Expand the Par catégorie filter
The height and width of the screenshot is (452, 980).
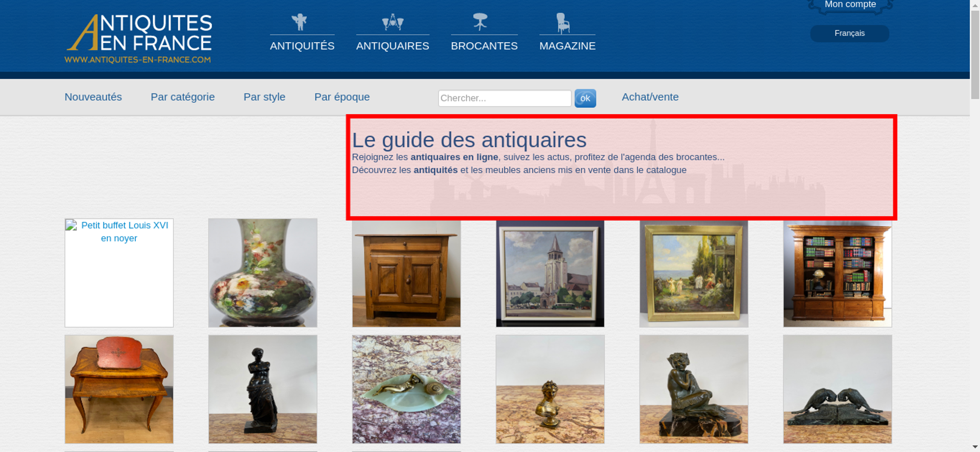pyautogui.click(x=183, y=97)
